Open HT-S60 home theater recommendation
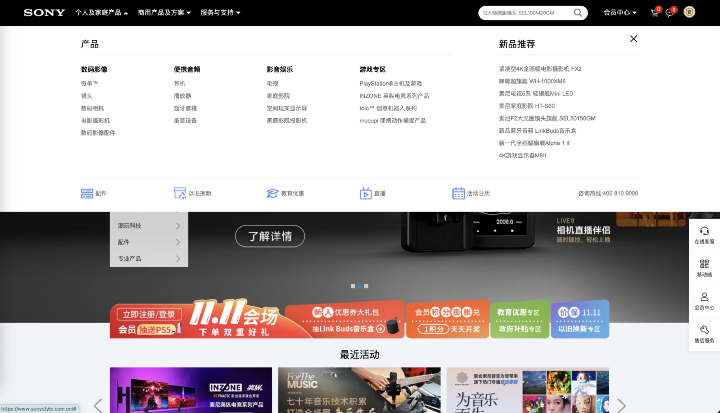720x413 pixels. [x=527, y=106]
